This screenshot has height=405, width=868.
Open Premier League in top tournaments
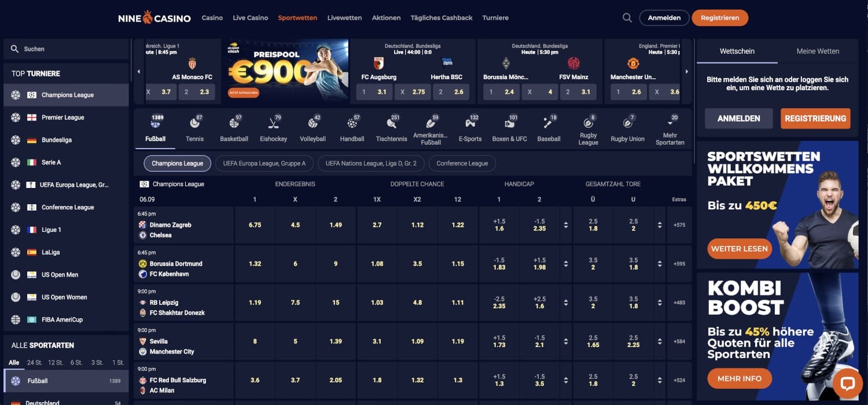[66, 117]
